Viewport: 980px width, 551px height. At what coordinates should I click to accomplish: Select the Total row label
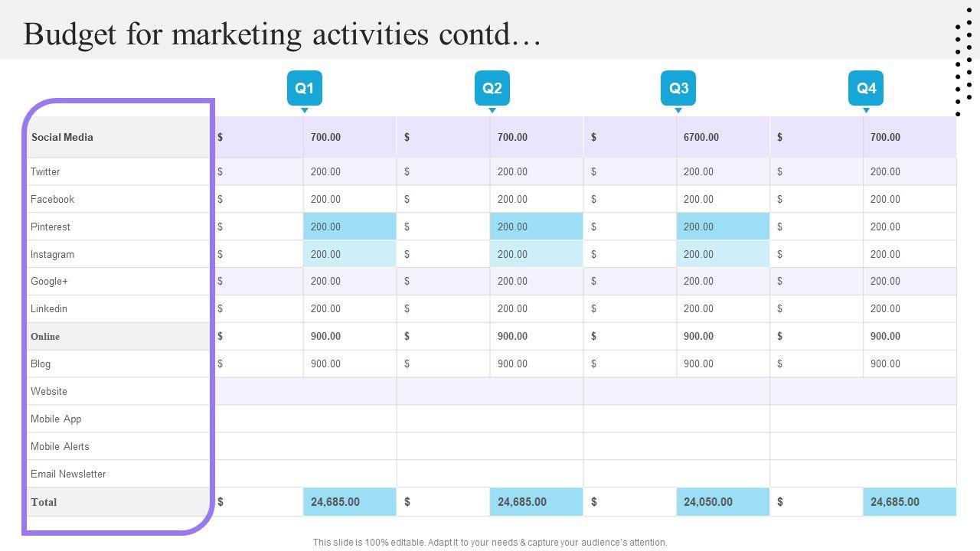click(44, 502)
